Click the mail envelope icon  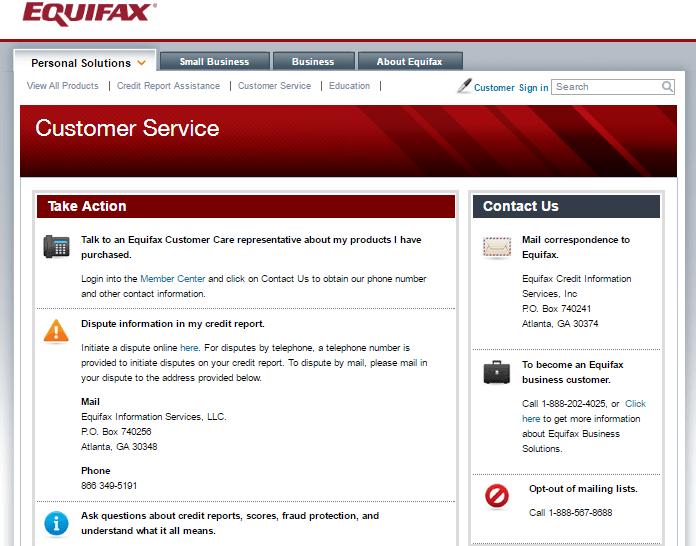[x=497, y=247]
